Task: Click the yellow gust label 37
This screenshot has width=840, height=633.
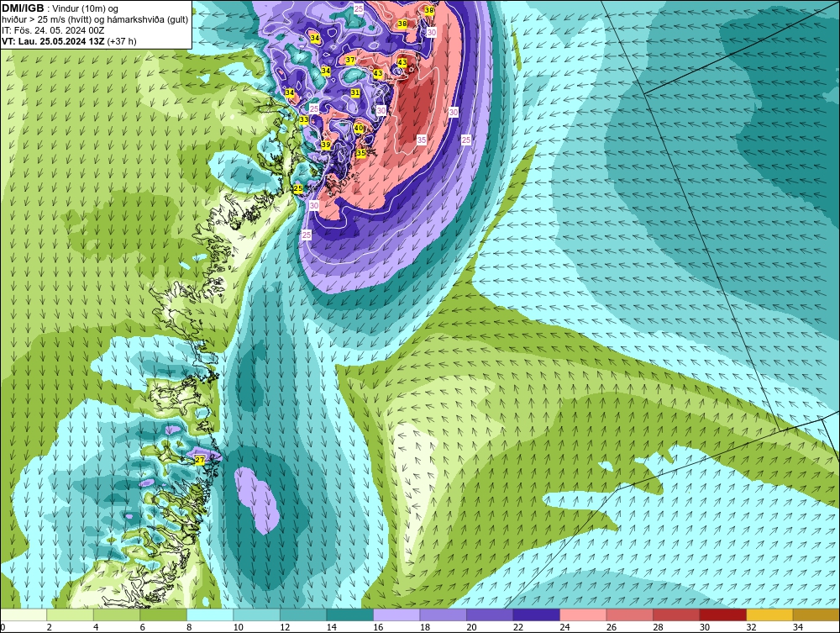Action: (350, 60)
